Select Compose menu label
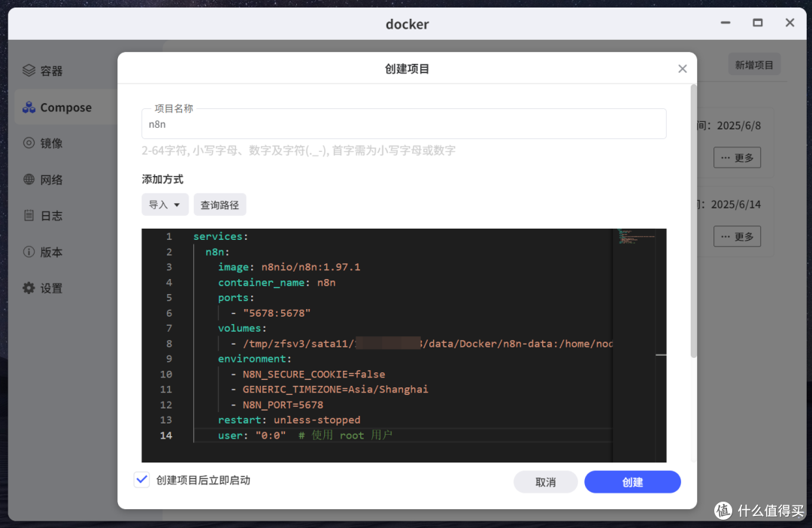The height and width of the screenshot is (528, 812). coord(65,108)
